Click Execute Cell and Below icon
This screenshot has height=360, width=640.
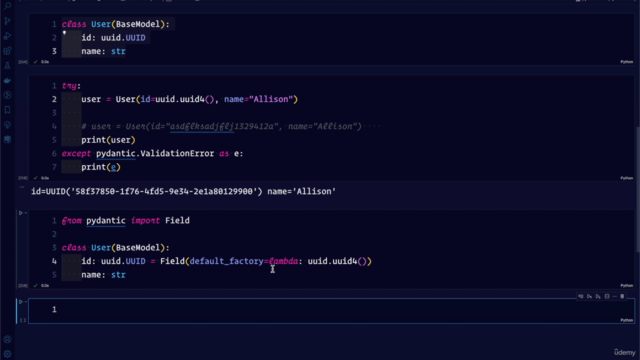(x=598, y=296)
